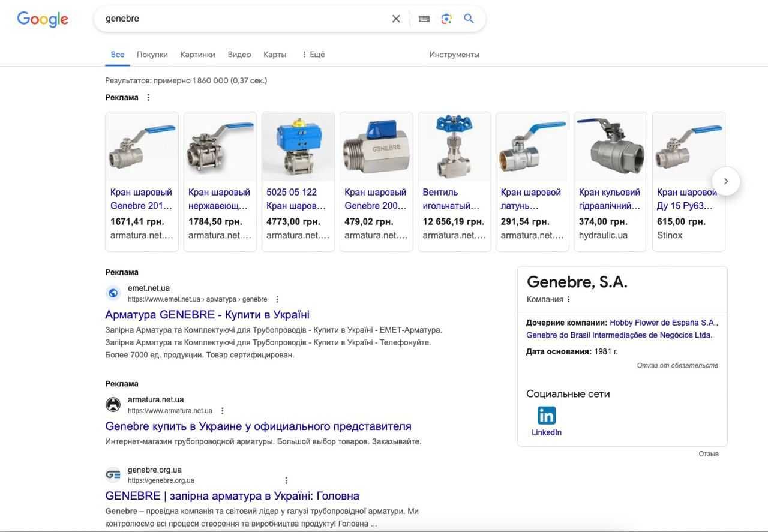
Task: Expand the Ещё more menu
Action: [x=313, y=54]
